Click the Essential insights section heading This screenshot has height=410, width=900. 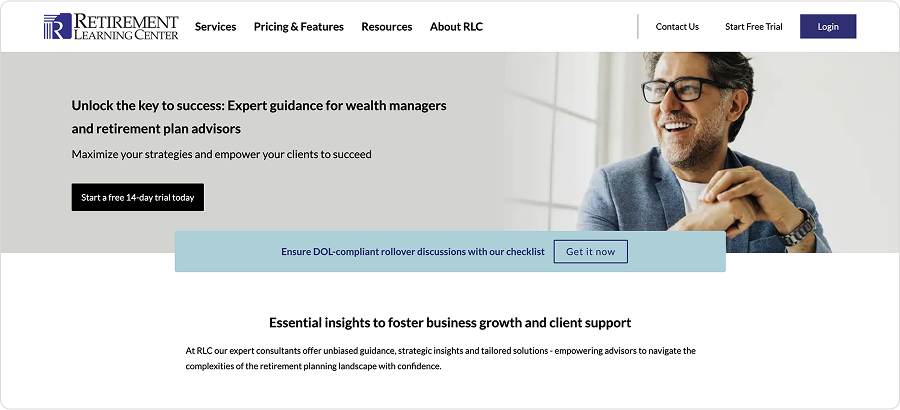click(x=449, y=323)
